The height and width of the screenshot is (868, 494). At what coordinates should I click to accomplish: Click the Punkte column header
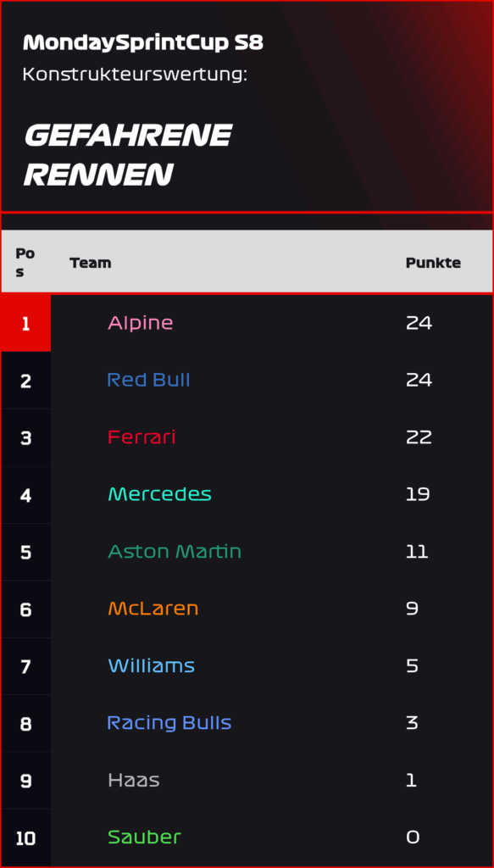pos(433,263)
